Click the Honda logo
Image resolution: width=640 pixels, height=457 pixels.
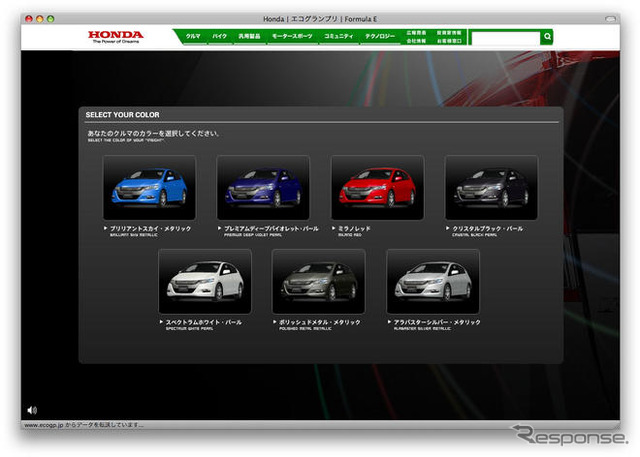(116, 36)
